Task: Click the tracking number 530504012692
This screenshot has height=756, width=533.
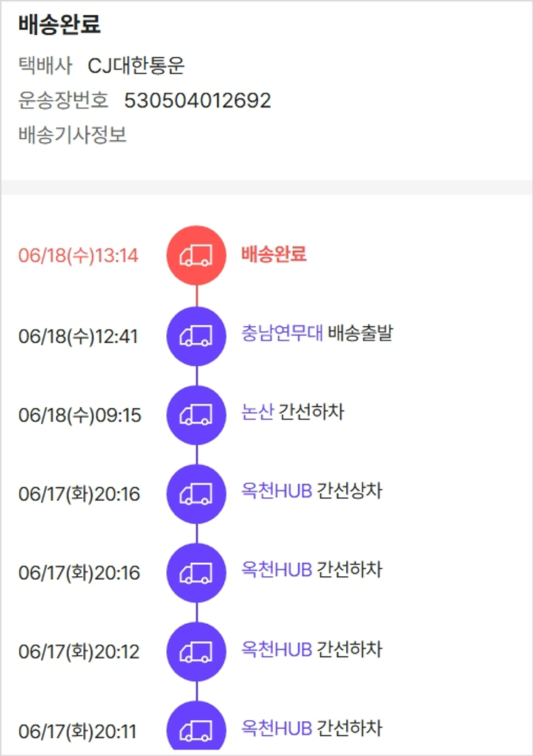Action: (198, 101)
